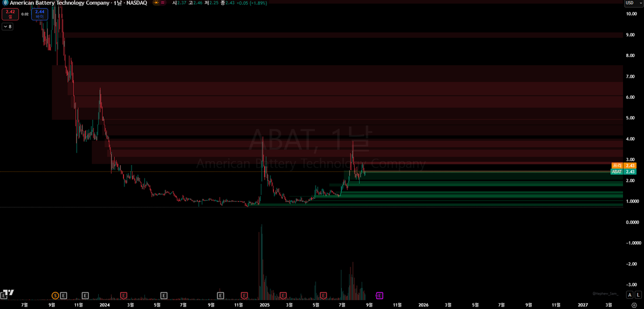The width and height of the screenshot is (644, 309).
Task: Click the orange pre-market 2.43 price label
Action: (x=624, y=166)
